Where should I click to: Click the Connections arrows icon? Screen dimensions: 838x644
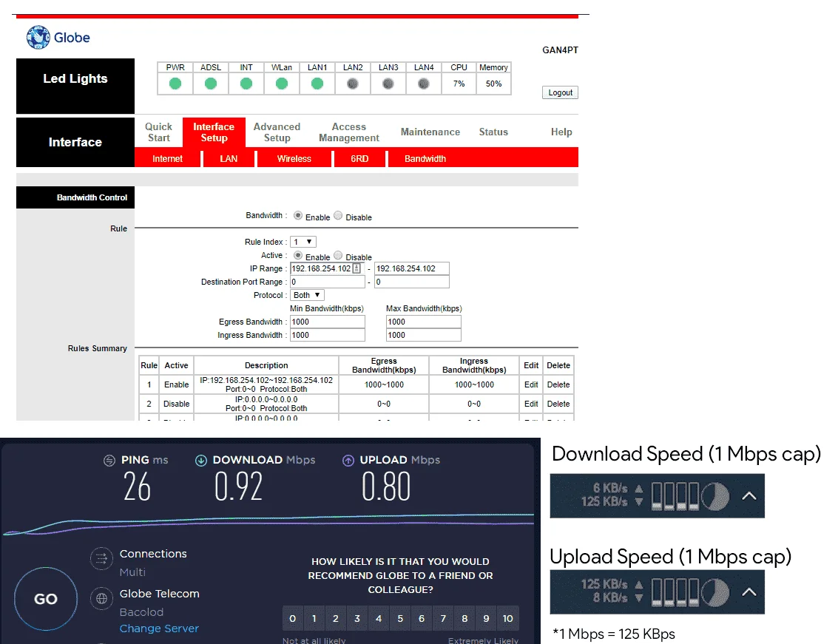(101, 559)
